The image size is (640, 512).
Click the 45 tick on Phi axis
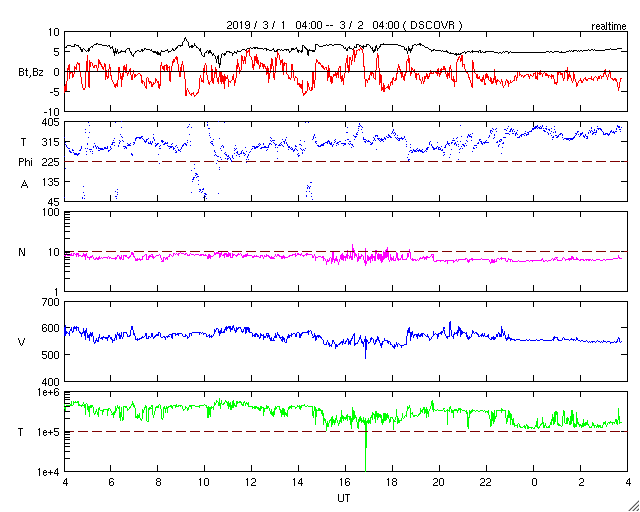54,202
